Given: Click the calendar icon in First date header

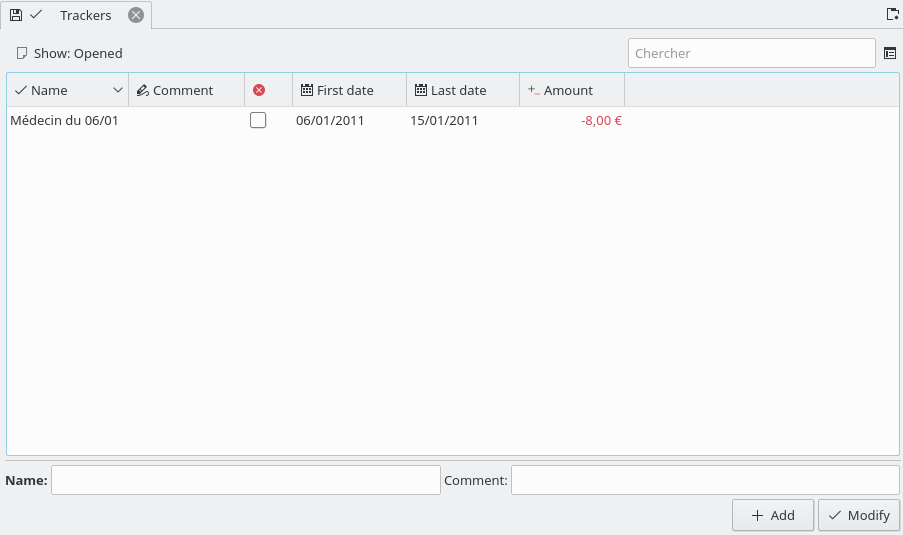Looking at the screenshot, I should coord(307,90).
